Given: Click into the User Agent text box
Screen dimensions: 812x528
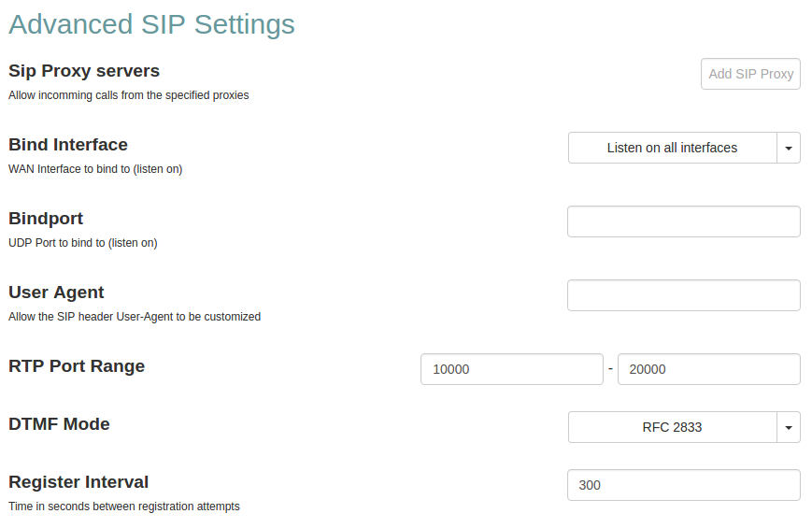Looking at the screenshot, I should click(683, 295).
